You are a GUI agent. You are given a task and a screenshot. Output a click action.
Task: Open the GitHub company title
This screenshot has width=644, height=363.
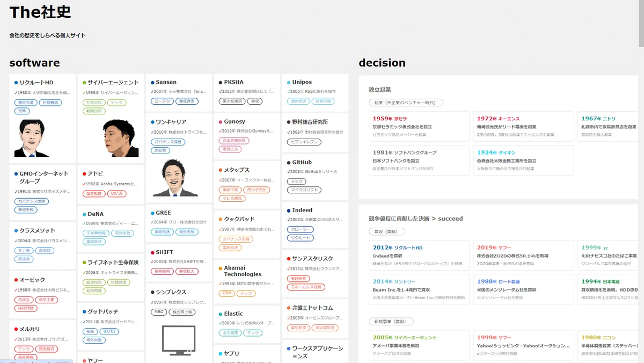pos(302,162)
